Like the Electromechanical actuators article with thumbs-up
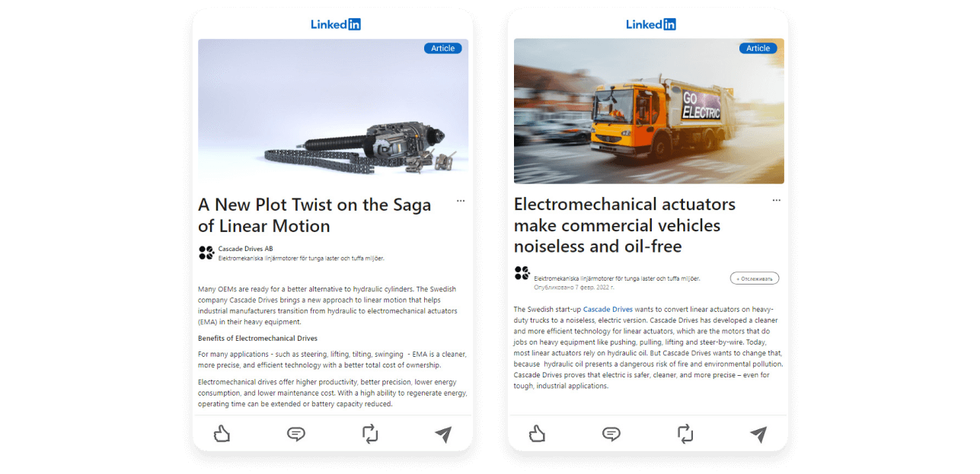Image resolution: width=980 pixels, height=474 pixels. click(537, 434)
